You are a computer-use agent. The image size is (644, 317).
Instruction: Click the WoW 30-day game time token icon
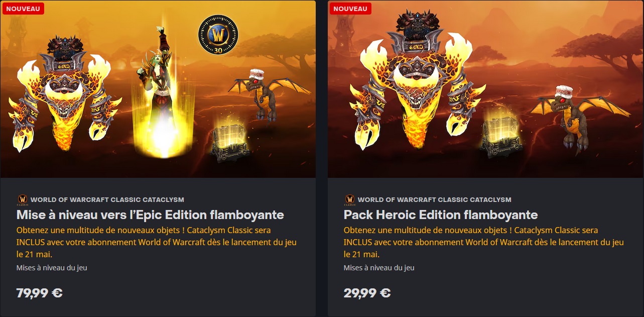218,35
